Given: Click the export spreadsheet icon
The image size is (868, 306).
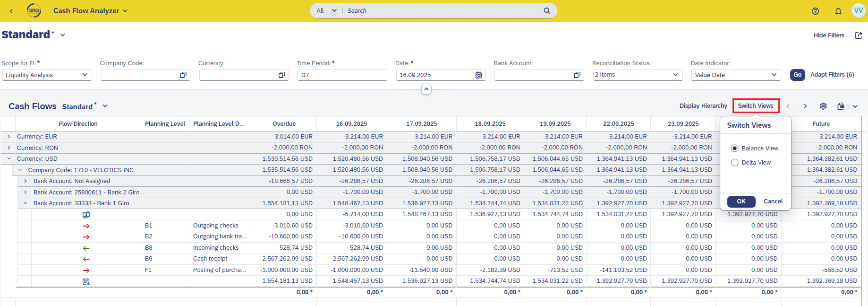Looking at the screenshot, I should (841, 106).
